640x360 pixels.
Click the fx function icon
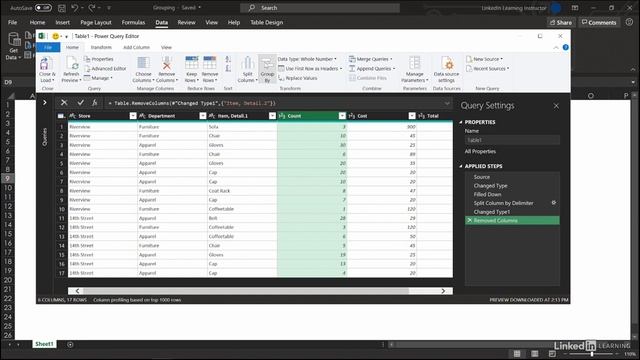tap(94, 103)
